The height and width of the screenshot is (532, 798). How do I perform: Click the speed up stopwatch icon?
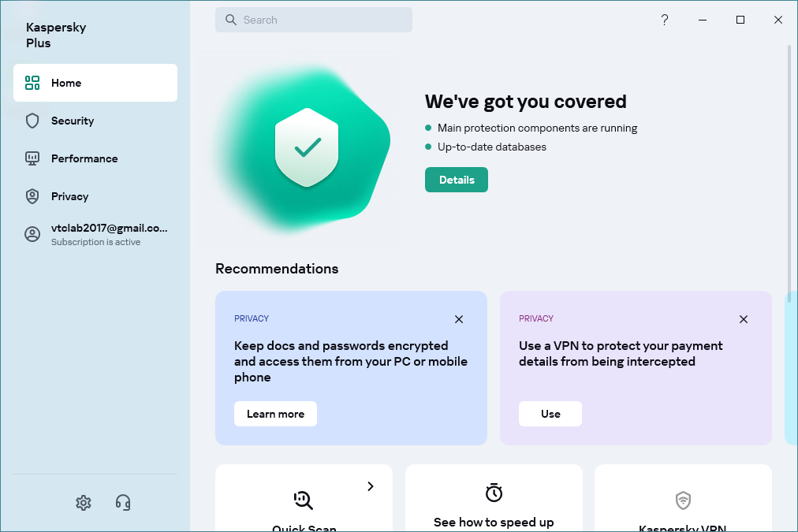494,493
